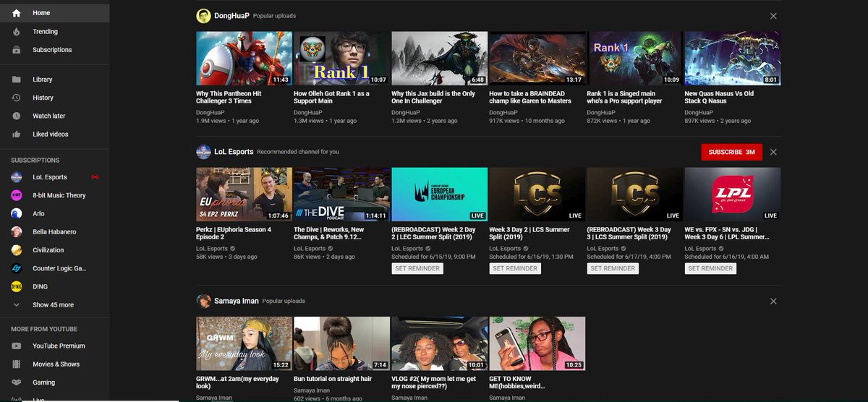Screen dimensions: 868x402
Task: Click Counter Logic Gaming channel avatar
Action: (x=17, y=268)
